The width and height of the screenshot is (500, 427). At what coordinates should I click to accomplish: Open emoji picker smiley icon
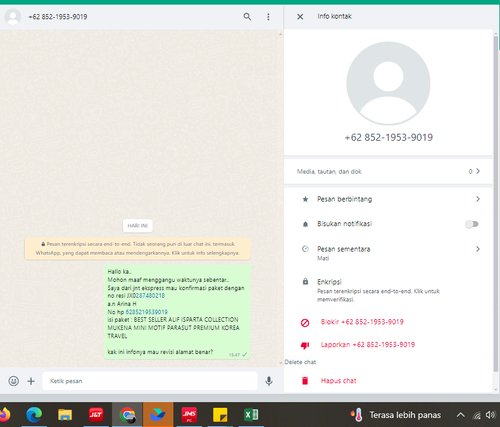14,381
